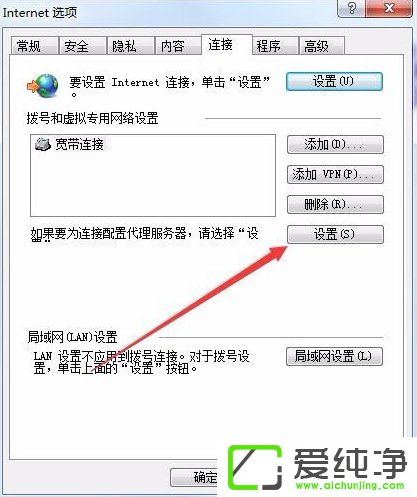Open the 高级 tab
Image resolution: width=417 pixels, height=497 pixels.
[321, 46]
